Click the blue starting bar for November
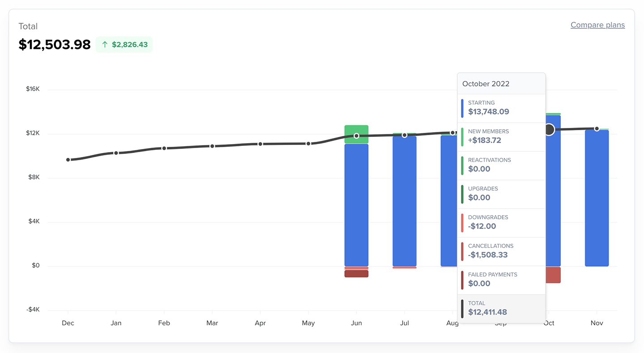644x353 pixels. [597, 198]
